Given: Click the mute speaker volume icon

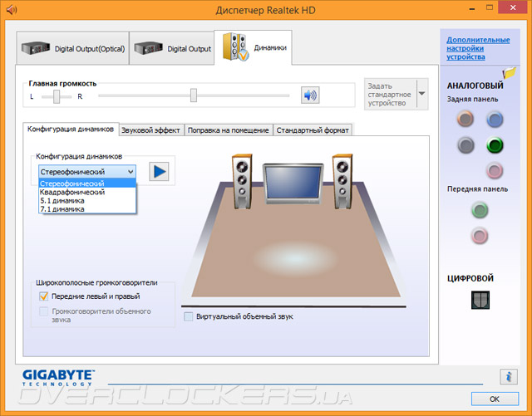Looking at the screenshot, I should (310, 95).
